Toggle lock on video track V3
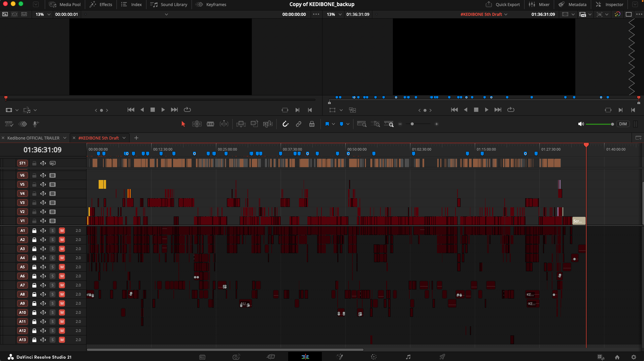 coord(34,203)
